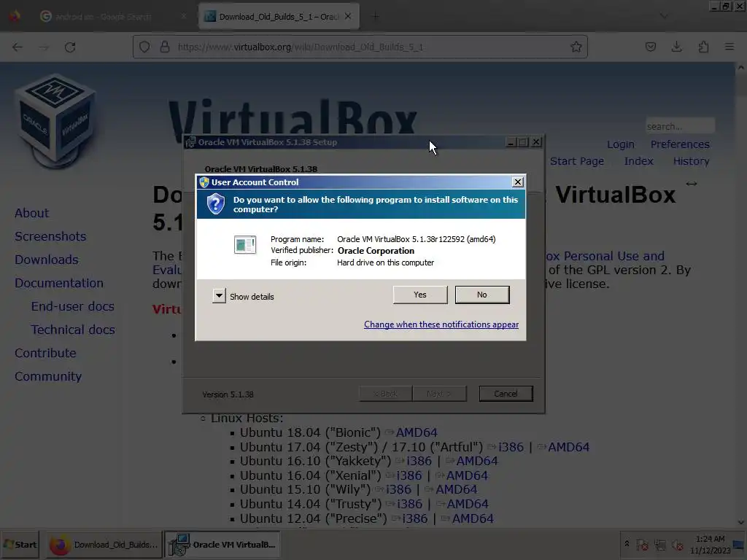Open Technical docs sidebar link
The width and height of the screenshot is (747, 560).
point(73,330)
